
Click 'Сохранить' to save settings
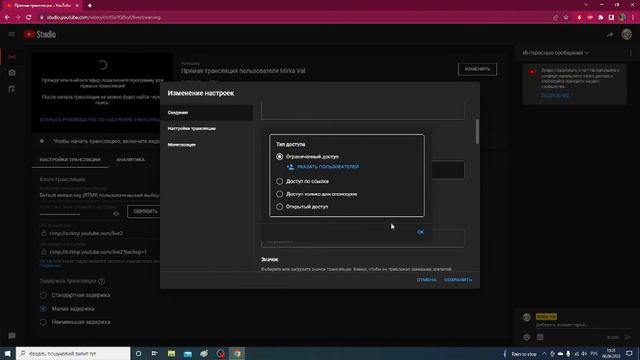coord(458,280)
